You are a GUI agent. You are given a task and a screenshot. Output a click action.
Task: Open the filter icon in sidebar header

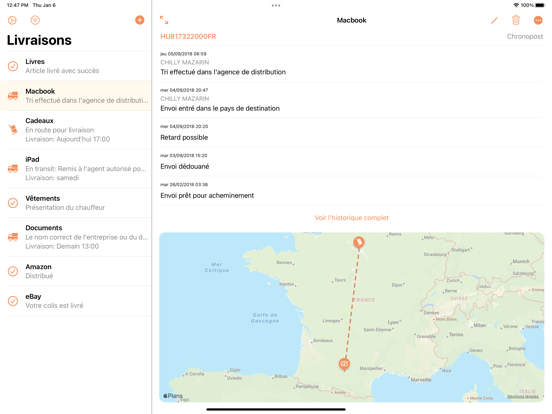click(x=35, y=20)
